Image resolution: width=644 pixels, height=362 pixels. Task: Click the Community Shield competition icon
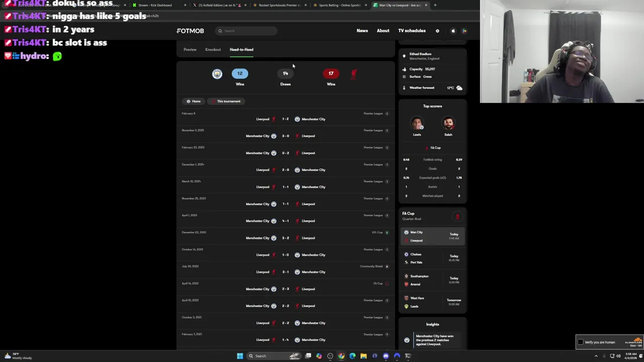(387, 266)
